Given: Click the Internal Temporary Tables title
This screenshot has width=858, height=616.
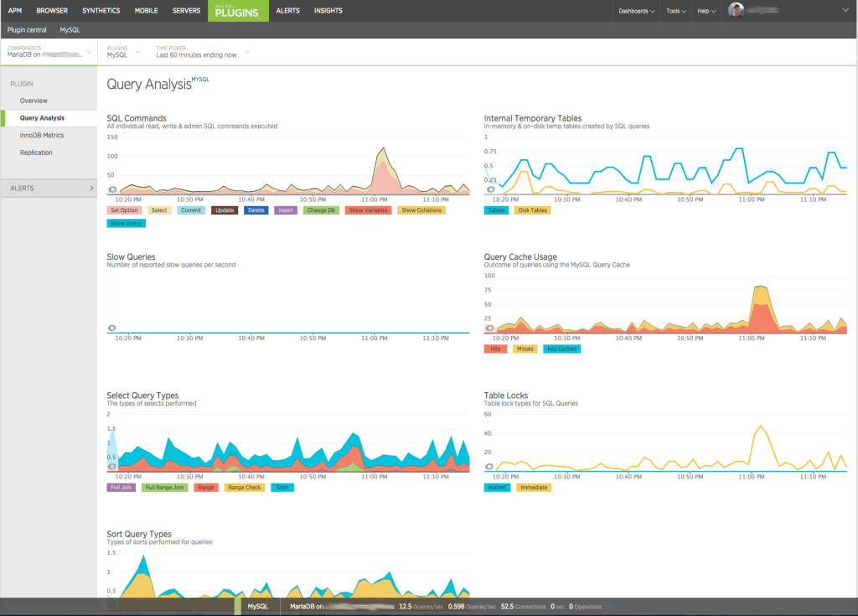Looking at the screenshot, I should tap(532, 118).
